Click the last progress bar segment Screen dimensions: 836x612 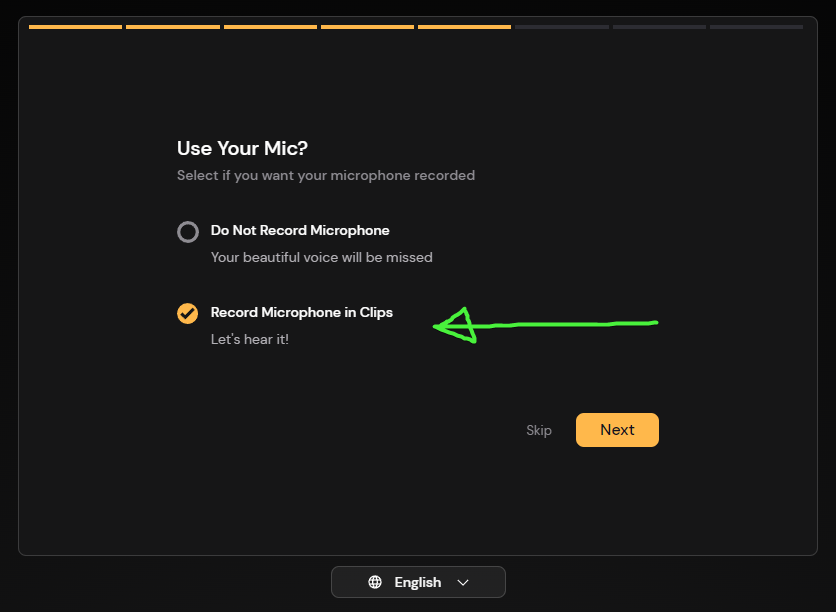[756, 27]
